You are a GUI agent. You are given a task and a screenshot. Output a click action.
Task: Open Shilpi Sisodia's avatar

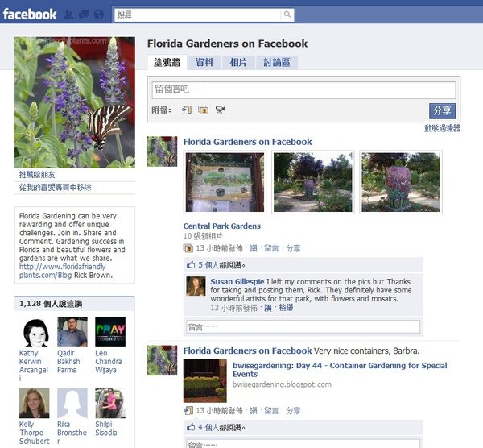(x=110, y=404)
